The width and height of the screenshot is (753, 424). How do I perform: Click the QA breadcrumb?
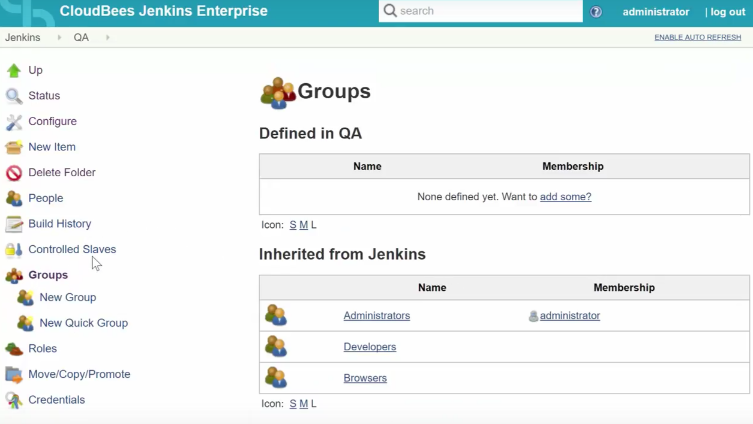(x=81, y=37)
